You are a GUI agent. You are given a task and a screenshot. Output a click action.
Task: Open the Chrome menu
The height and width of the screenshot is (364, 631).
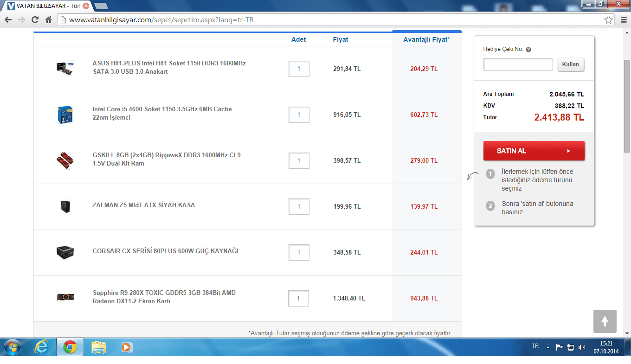(623, 20)
